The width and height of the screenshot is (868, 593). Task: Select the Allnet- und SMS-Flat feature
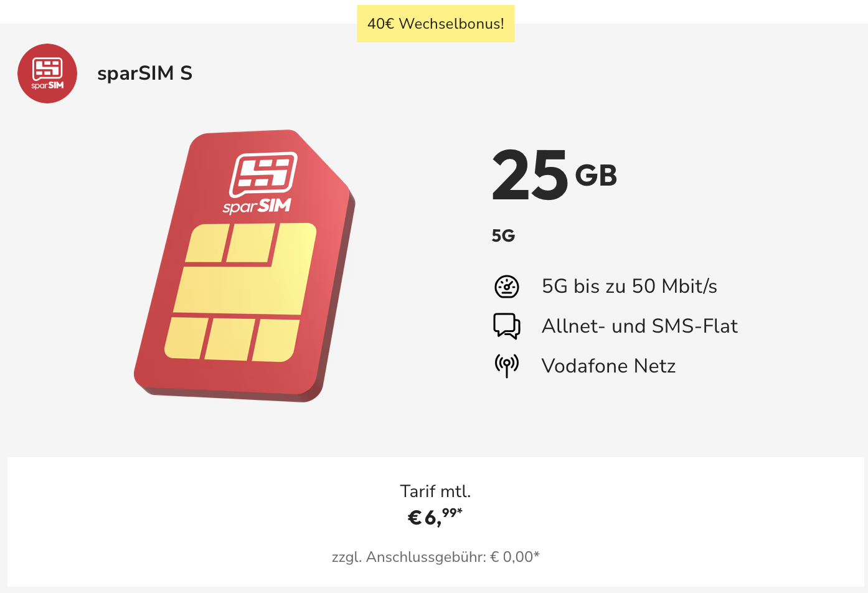click(639, 326)
